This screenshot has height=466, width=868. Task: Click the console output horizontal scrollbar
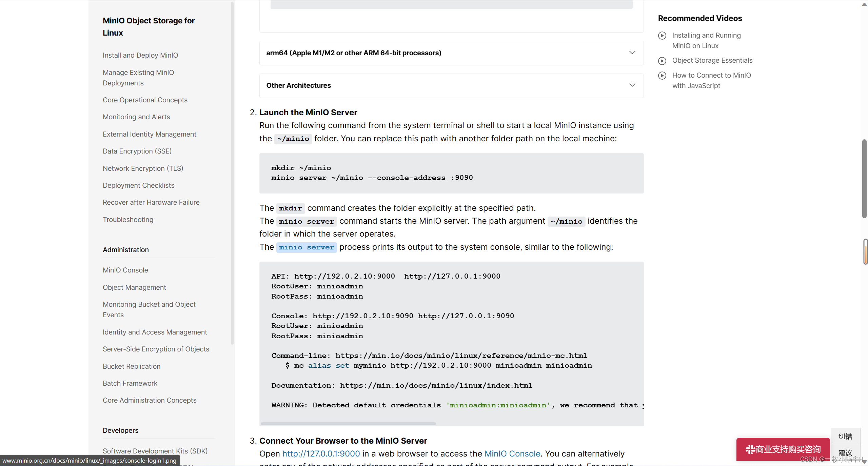pos(348,424)
